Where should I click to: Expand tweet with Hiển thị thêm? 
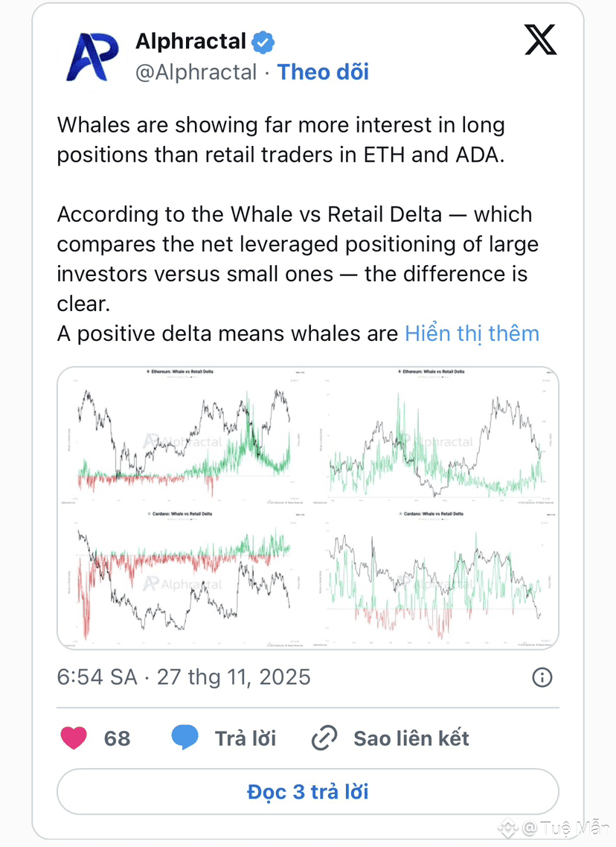[472, 333]
